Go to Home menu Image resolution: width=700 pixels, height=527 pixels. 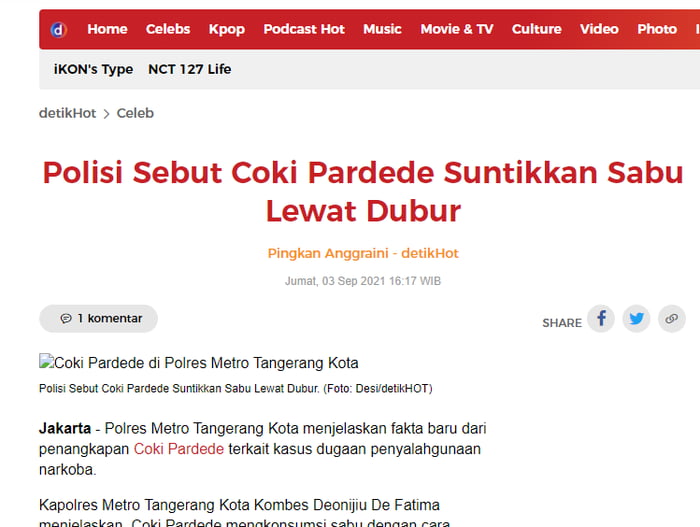coord(107,29)
